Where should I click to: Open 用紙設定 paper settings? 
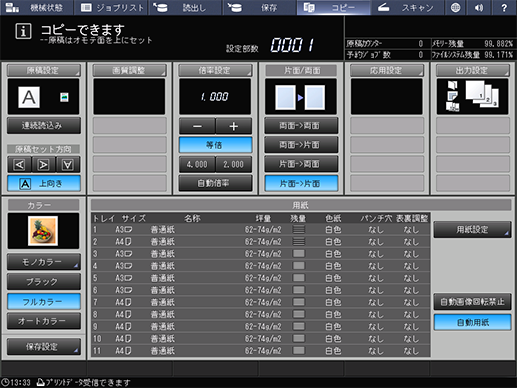(472, 229)
